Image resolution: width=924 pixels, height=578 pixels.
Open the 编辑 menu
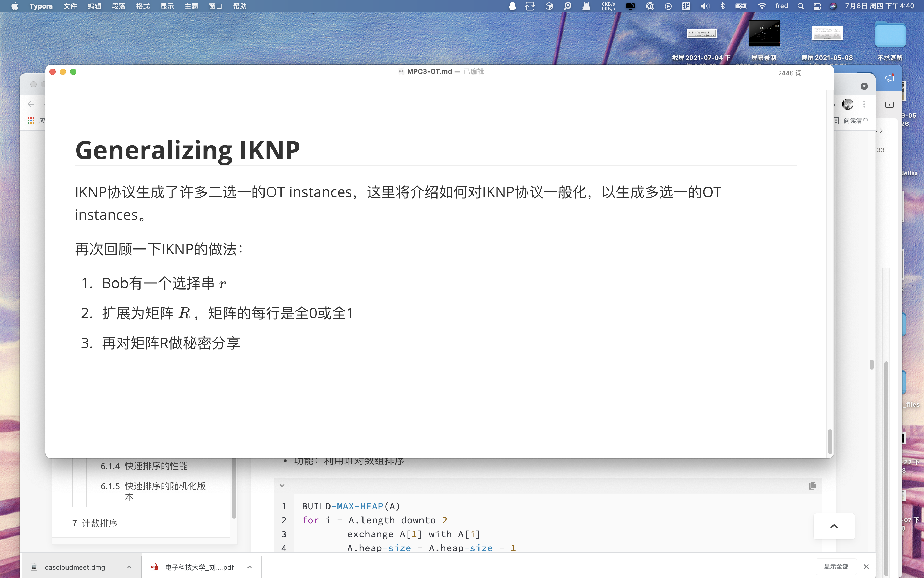click(x=94, y=6)
